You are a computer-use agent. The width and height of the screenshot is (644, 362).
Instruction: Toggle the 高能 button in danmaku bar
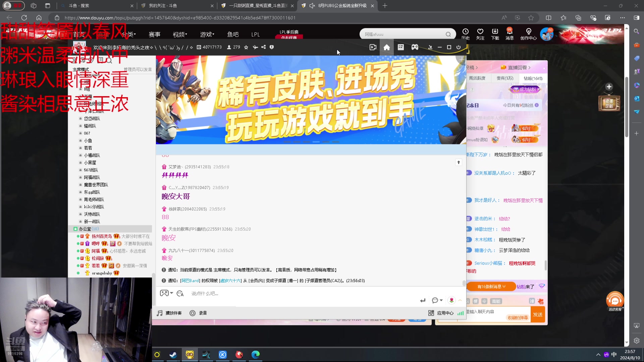pos(496,301)
